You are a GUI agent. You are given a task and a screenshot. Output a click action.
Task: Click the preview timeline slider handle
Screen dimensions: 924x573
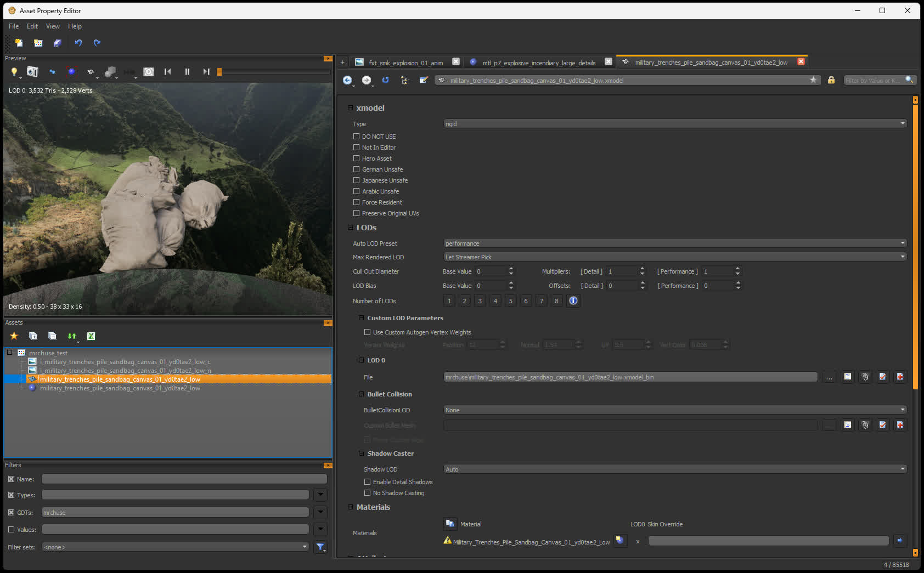click(x=219, y=72)
